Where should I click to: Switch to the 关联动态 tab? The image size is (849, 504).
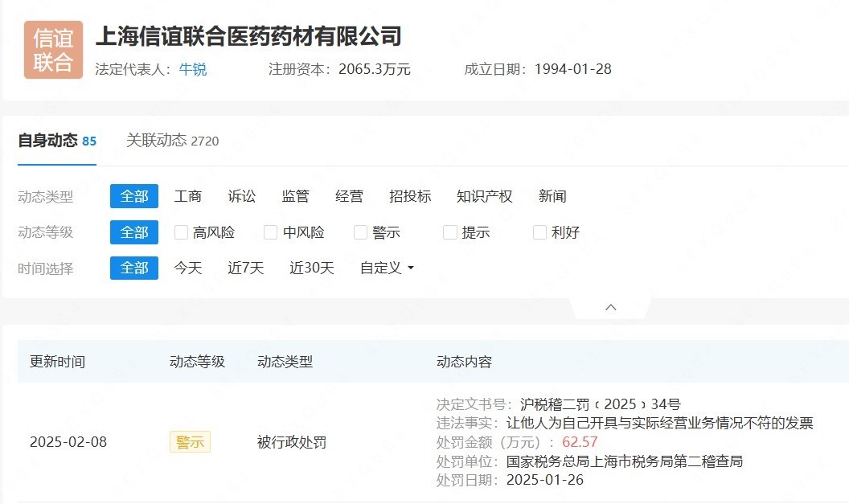click(161, 140)
